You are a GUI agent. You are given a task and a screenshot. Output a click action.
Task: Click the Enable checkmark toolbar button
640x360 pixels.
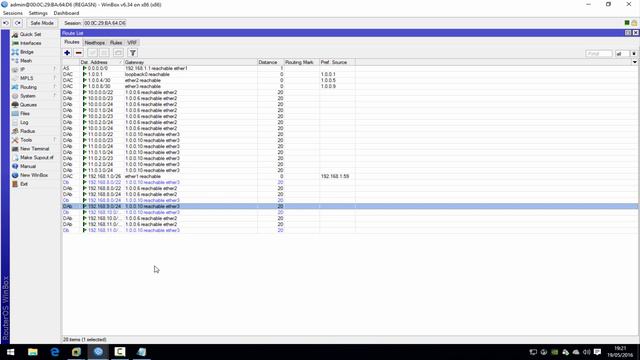point(92,53)
